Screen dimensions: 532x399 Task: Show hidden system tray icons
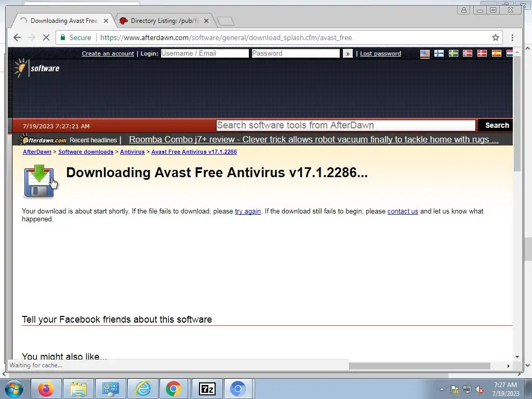pos(442,389)
